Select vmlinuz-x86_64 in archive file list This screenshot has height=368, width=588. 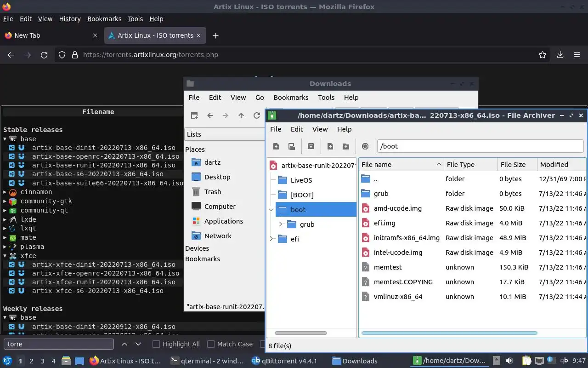click(x=398, y=297)
